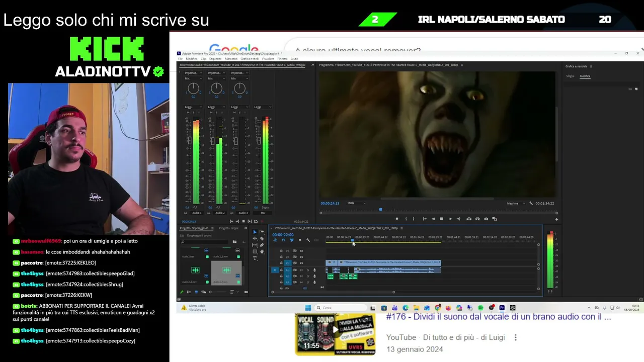
Task: Hide the V1 video track eye
Action: click(x=301, y=263)
